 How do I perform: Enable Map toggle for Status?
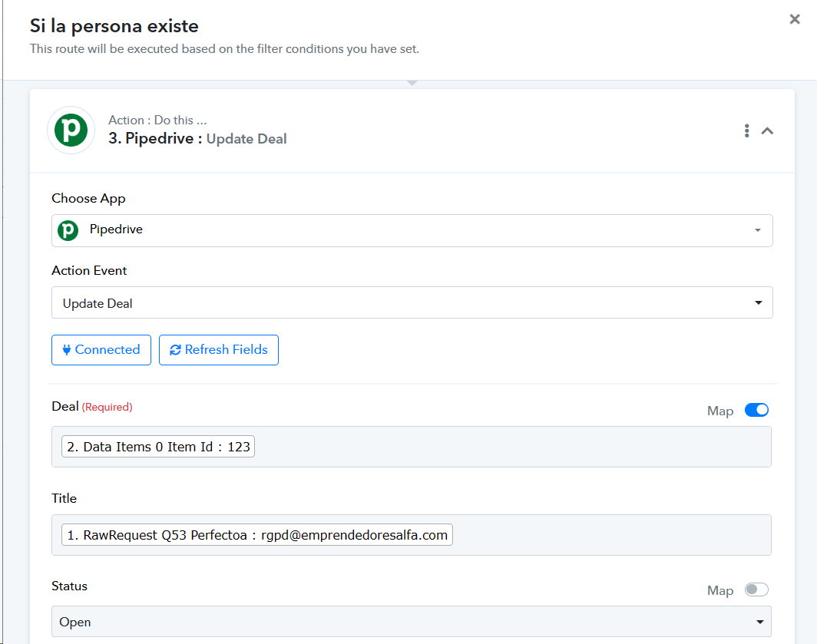point(756,590)
